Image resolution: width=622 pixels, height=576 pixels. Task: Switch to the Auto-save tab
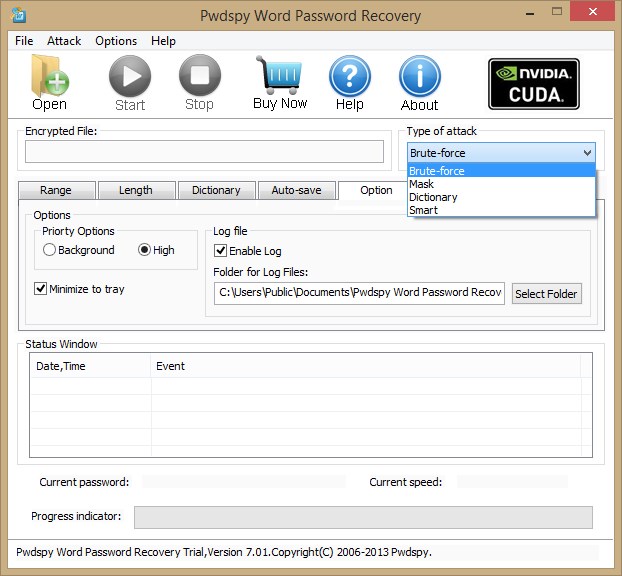(297, 190)
